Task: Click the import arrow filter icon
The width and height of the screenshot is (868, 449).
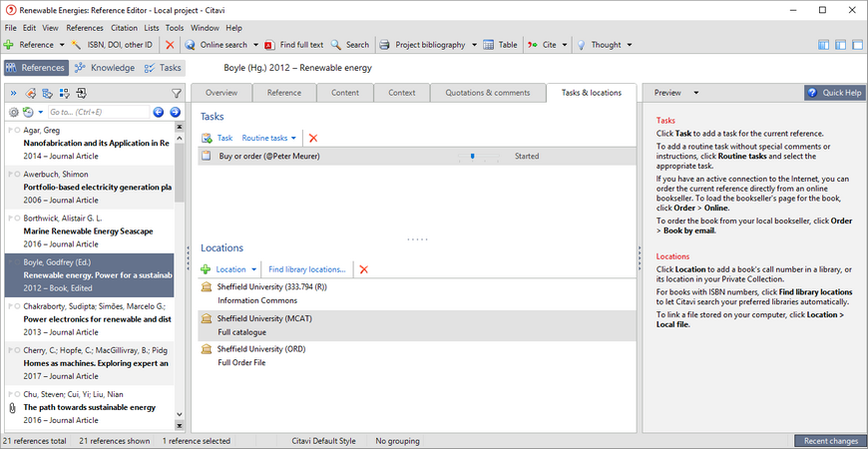Action: coord(81,93)
